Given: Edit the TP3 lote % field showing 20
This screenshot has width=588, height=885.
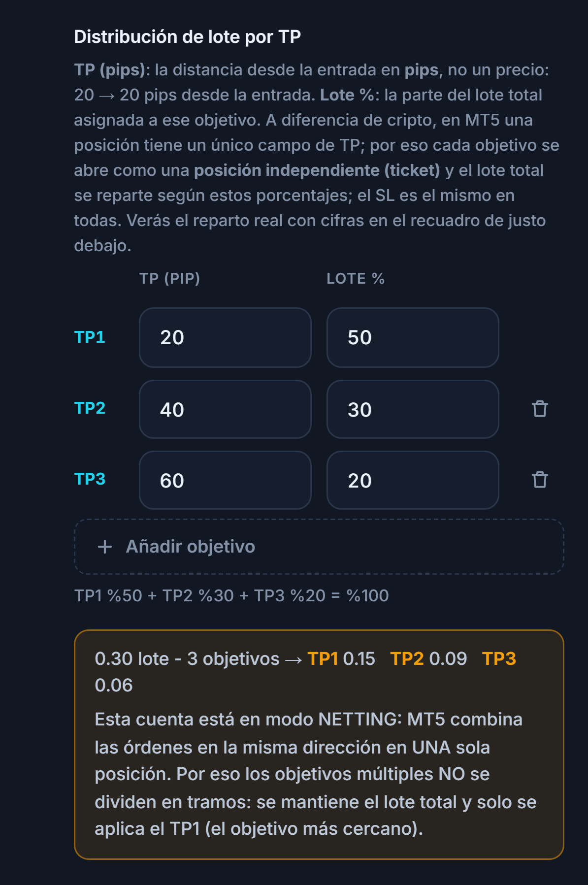Looking at the screenshot, I should pyautogui.click(x=413, y=480).
